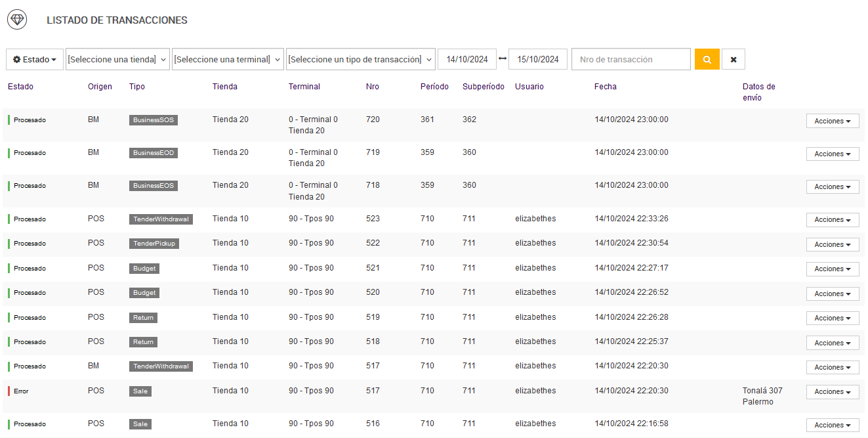Open Acciones menu for the Error Sale row
Screen dimensions: 868x438
point(832,391)
